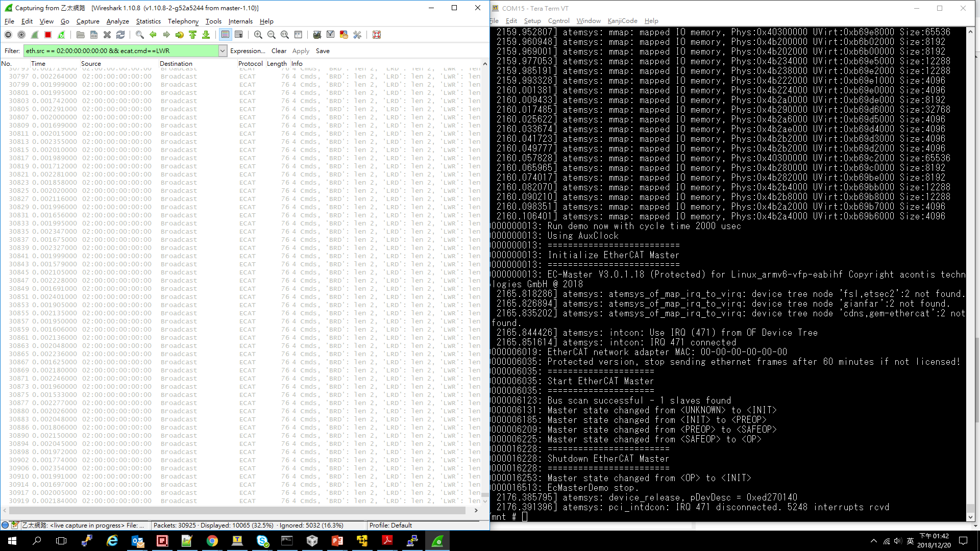Open Wireshark preferences tools icon
Screen dimensions: 980x551
point(357,35)
